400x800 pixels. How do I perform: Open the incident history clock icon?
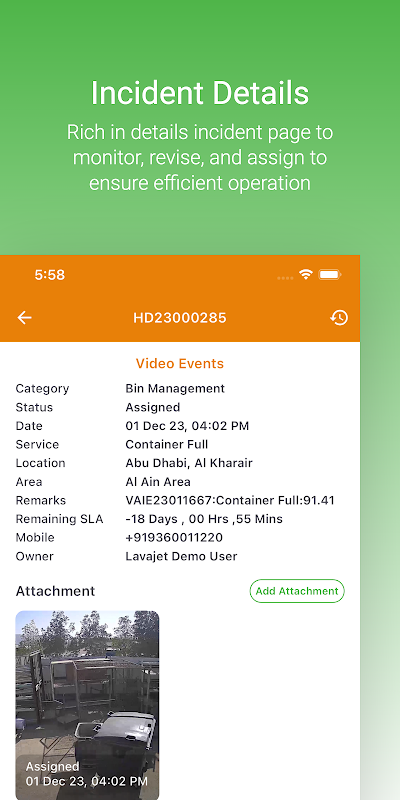[x=339, y=318]
